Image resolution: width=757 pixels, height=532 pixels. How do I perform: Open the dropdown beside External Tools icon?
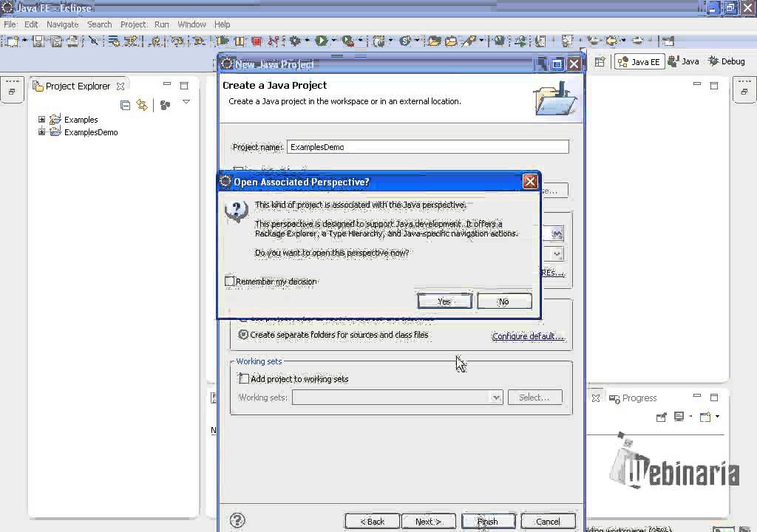click(x=360, y=41)
